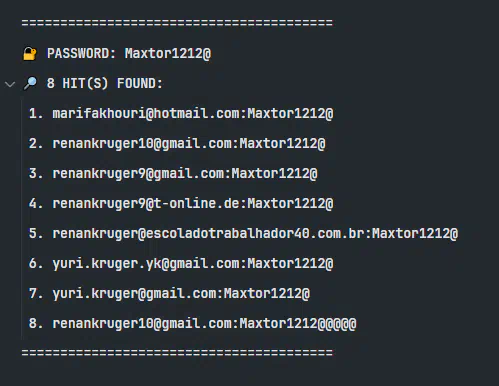The height and width of the screenshot is (386, 499).
Task: Select the last entry, number 8
Action: [x=204, y=323]
